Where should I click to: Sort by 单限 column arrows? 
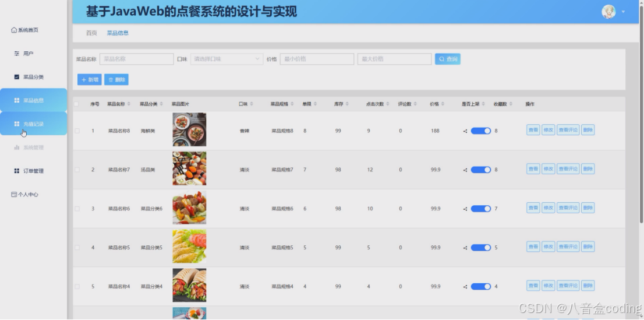click(315, 104)
